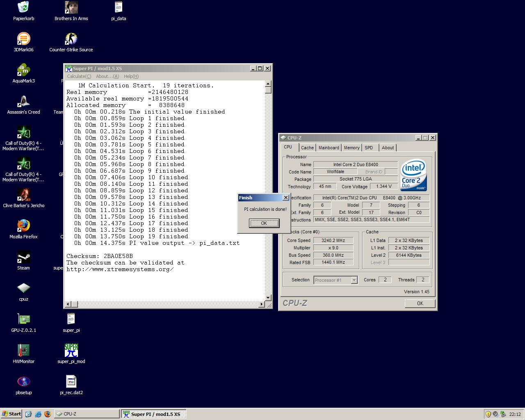Launch the AquaMark3 desktop icon
Screen dimensions: 525x420
pos(23,71)
